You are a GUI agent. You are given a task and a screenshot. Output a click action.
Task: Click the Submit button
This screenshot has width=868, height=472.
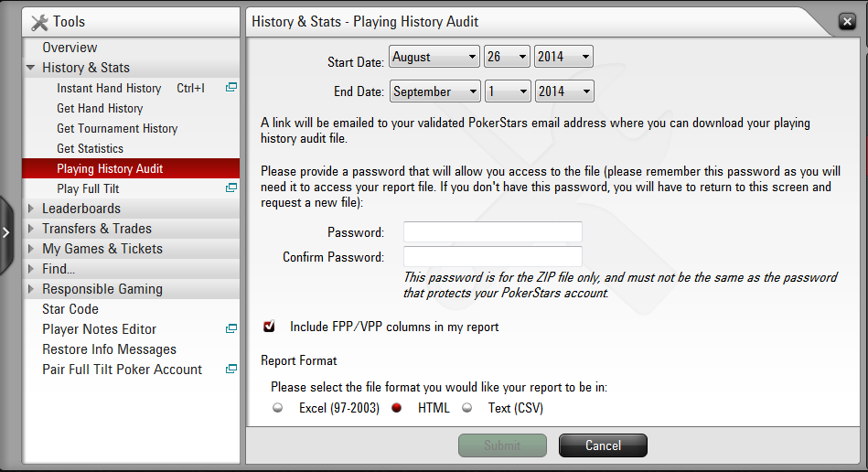click(x=502, y=445)
